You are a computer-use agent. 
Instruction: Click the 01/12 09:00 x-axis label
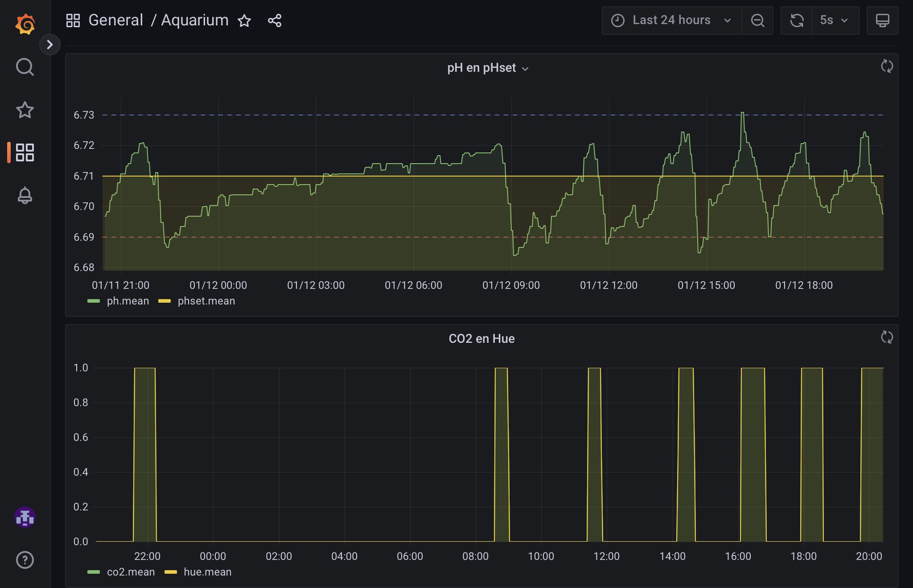pyautogui.click(x=511, y=285)
